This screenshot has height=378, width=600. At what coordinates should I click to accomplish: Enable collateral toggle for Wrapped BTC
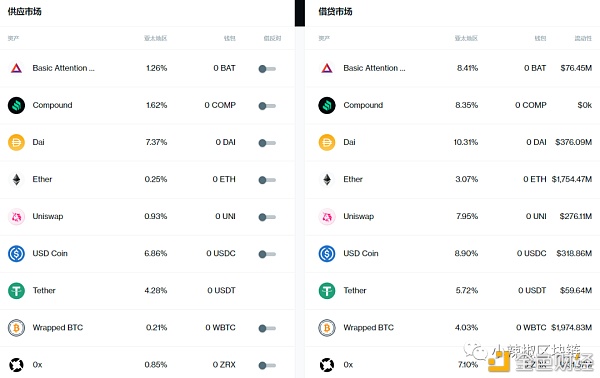267,328
